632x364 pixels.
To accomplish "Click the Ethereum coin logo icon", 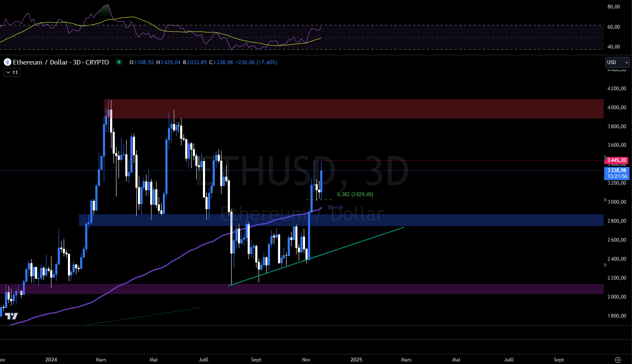I will [x=7, y=62].
